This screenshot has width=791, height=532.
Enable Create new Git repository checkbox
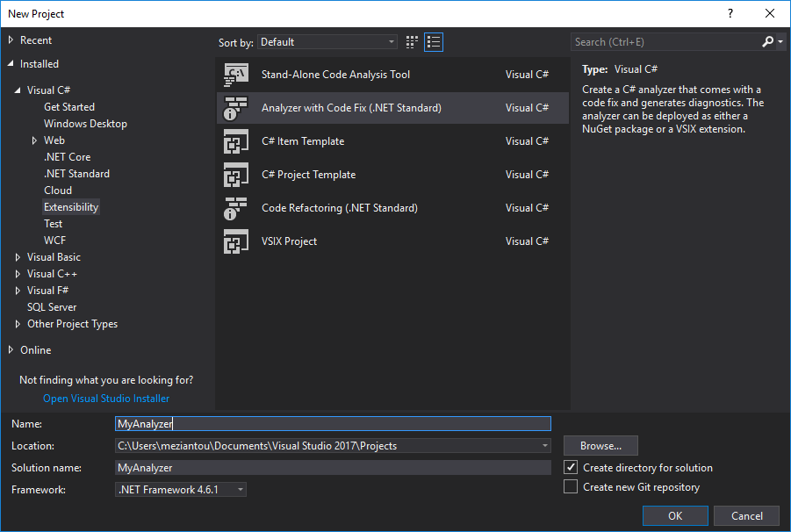(x=571, y=486)
